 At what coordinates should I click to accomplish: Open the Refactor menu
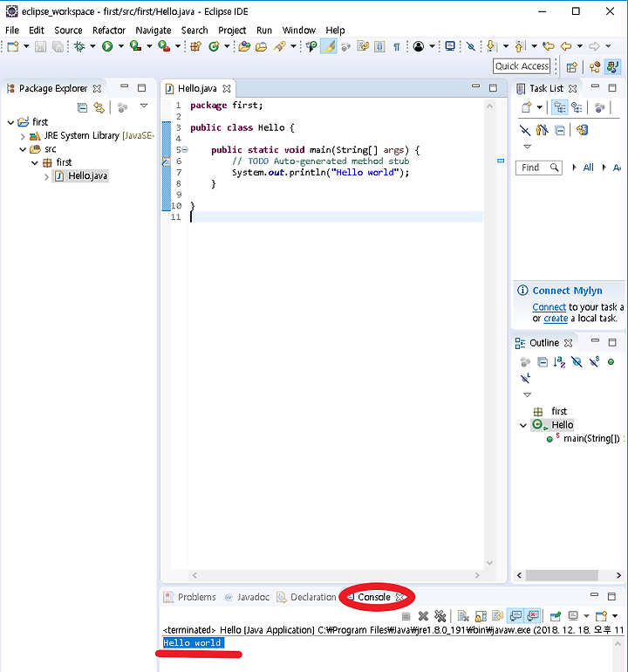[109, 31]
